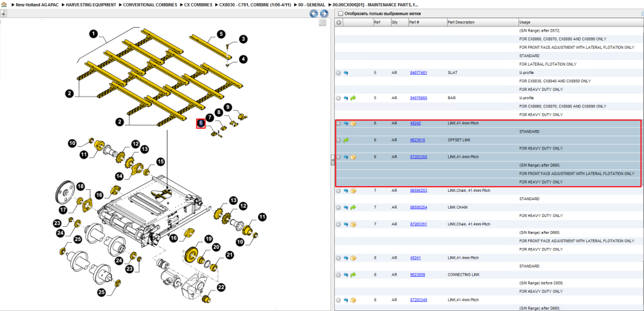644x311 pixels.
Task: Click the green arrow icon for part 84076900
Action: point(353,98)
